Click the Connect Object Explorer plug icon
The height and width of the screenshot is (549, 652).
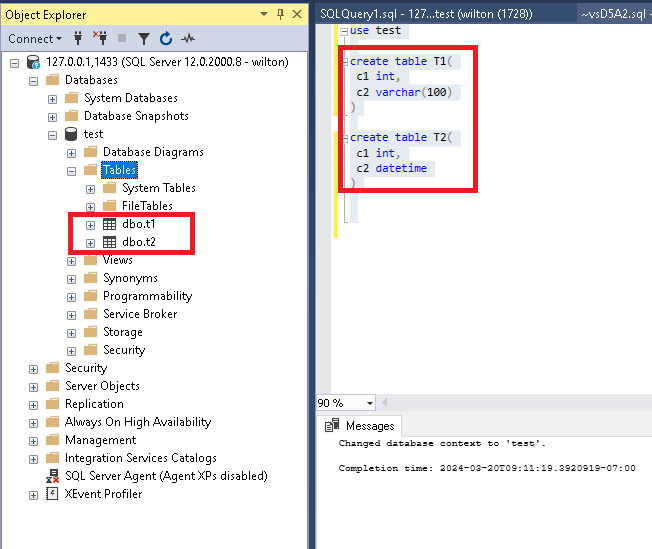click(78, 38)
